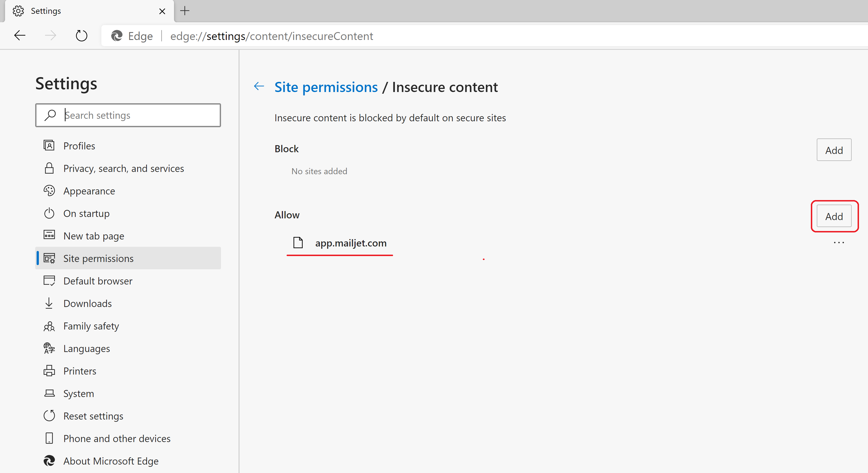Viewport: 868px width, 473px height.
Task: Open About Microsoft Edge page
Action: pos(111,461)
